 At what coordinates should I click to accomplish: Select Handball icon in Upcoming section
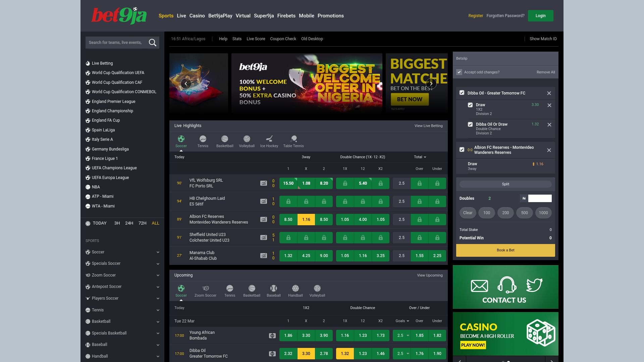pos(296,288)
